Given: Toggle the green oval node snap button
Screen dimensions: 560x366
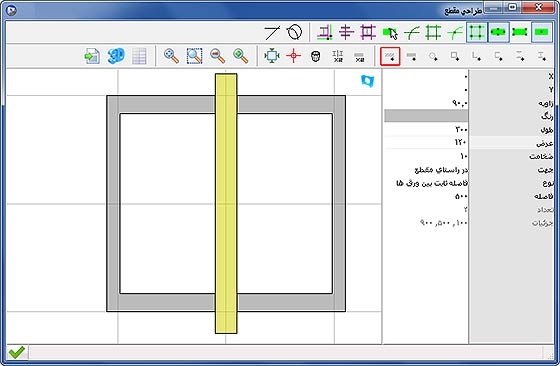Looking at the screenshot, I should tap(498, 32).
